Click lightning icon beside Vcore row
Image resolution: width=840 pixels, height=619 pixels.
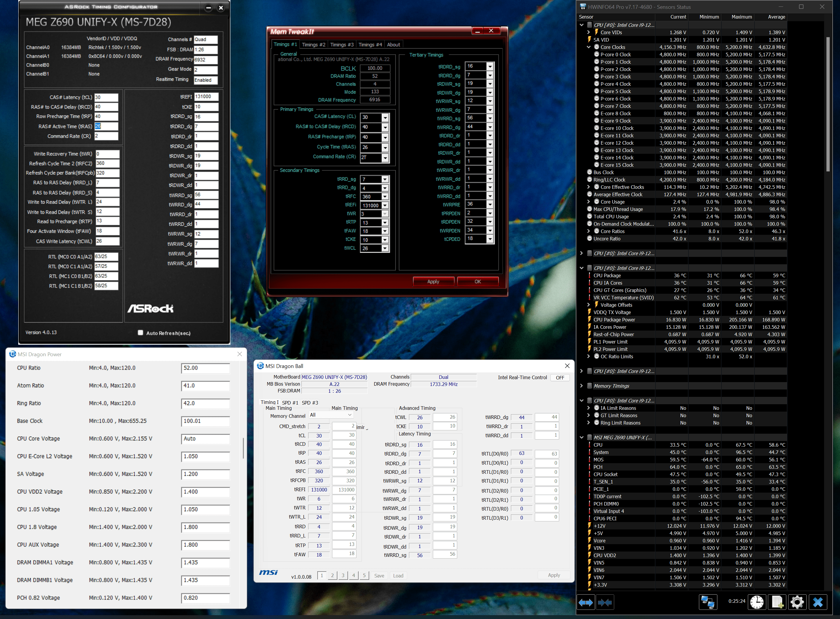[x=589, y=540]
